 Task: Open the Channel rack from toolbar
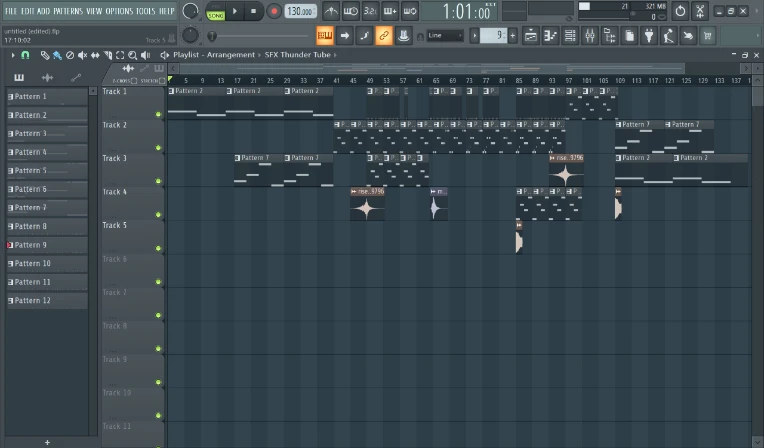coord(570,36)
